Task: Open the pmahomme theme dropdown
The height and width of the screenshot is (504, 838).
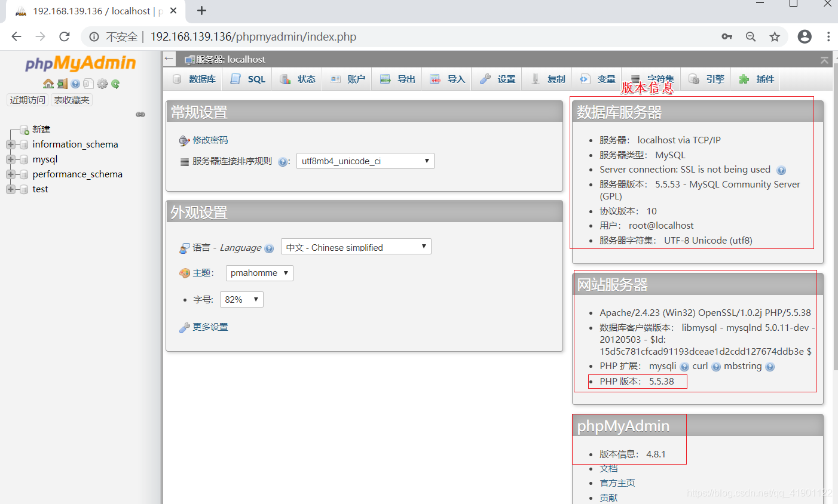Action: tap(259, 273)
